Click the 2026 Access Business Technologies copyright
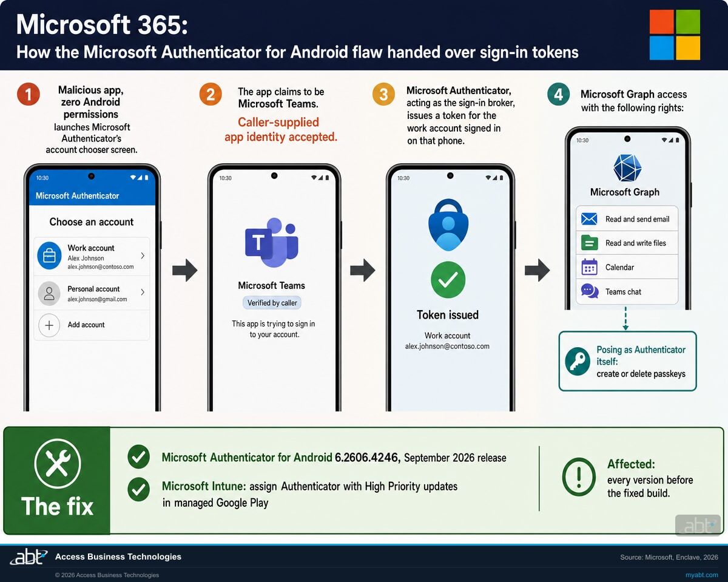Viewport: 728px width, 582px height. [107, 575]
